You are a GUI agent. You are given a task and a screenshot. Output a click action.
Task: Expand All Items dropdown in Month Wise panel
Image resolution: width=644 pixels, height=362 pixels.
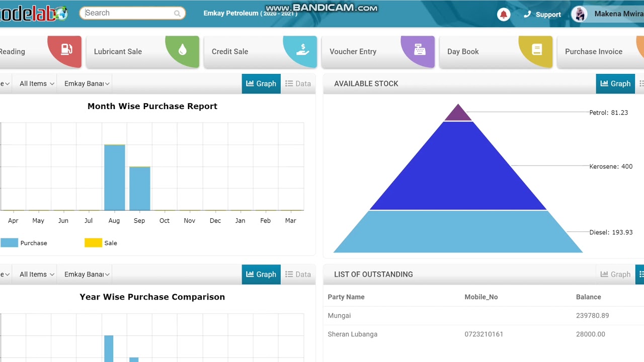click(x=37, y=83)
